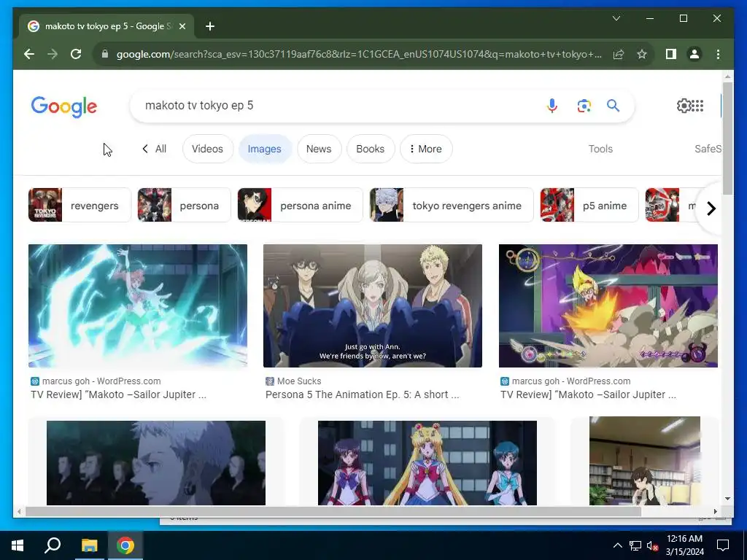Open the Windows notification center
Viewport: 747px width, 560px height.
(x=723, y=545)
